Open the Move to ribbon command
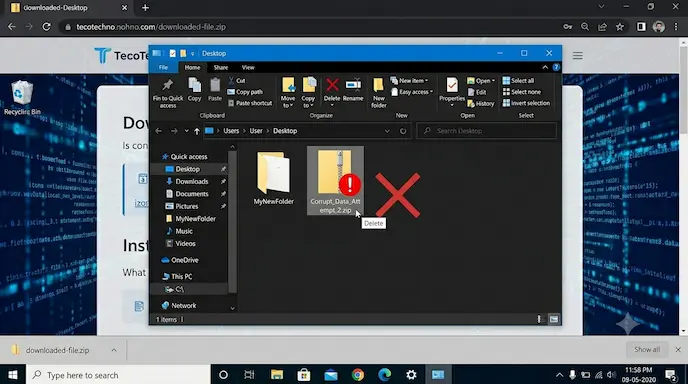 [x=288, y=93]
